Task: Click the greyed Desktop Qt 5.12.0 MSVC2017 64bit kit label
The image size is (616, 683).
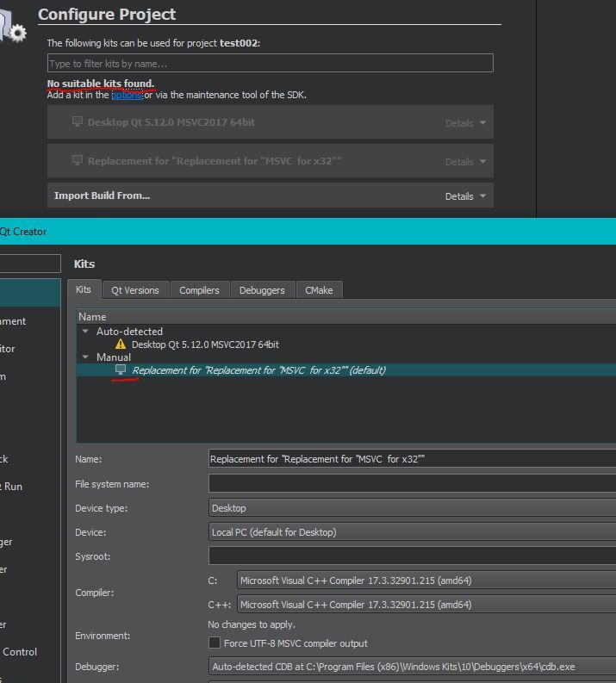Action: [x=171, y=122]
